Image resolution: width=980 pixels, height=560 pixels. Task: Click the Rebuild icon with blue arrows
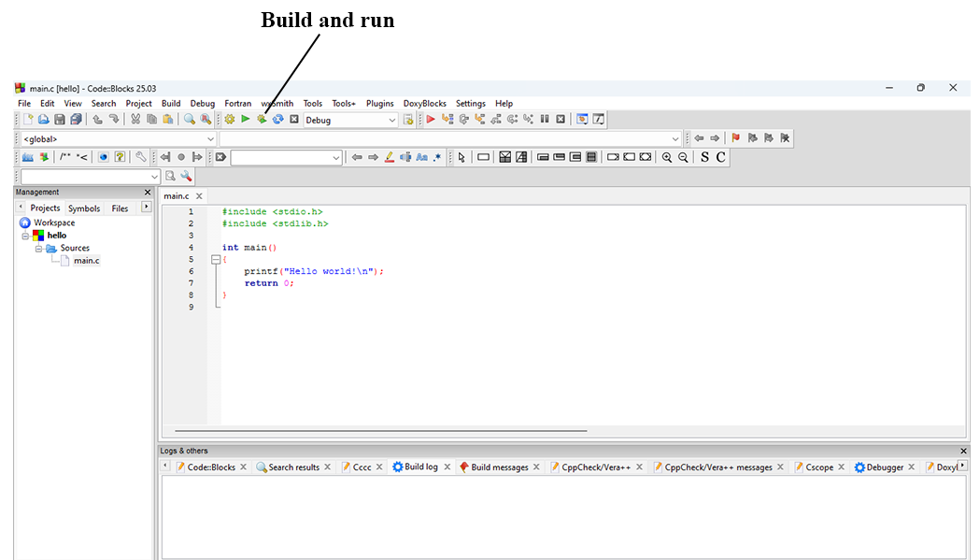click(277, 120)
